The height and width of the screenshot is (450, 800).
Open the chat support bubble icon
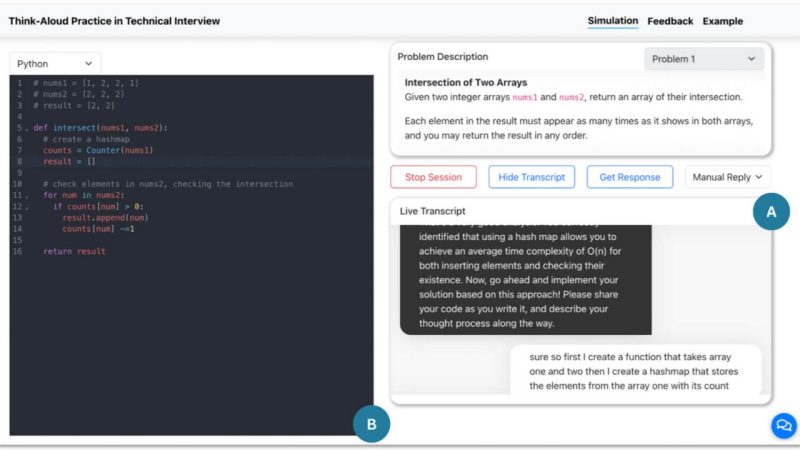(x=783, y=425)
